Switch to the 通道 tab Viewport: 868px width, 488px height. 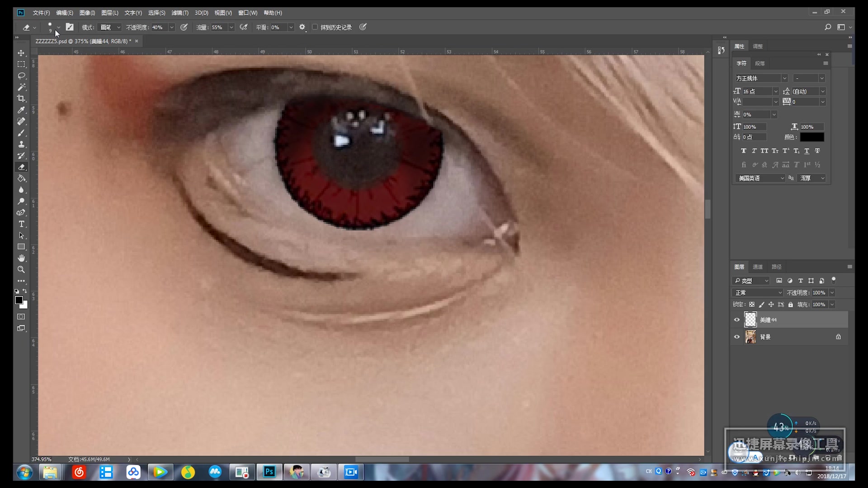[758, 267]
